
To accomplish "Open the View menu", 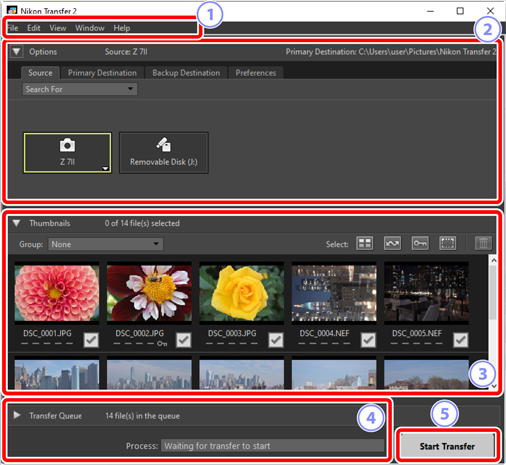I will tap(58, 28).
